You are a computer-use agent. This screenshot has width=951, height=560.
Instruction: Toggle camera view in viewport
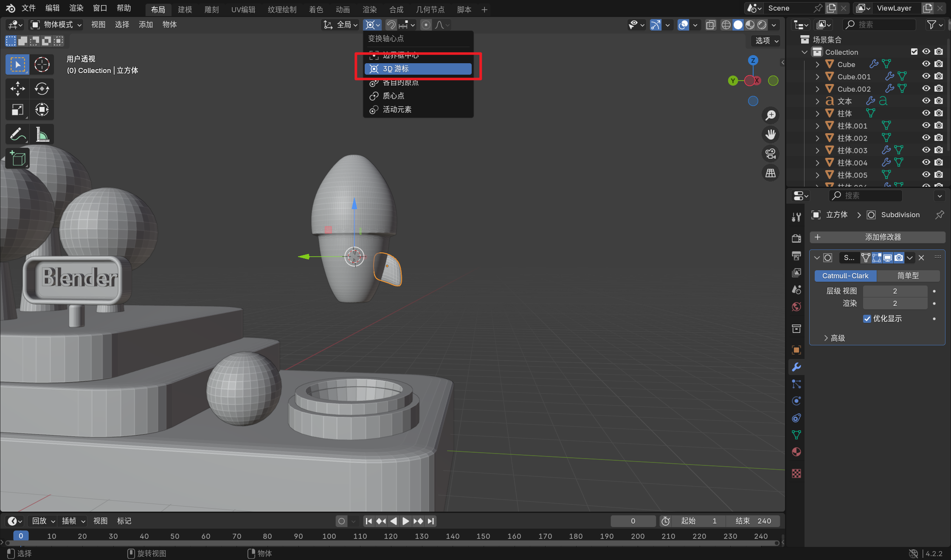pos(770,154)
